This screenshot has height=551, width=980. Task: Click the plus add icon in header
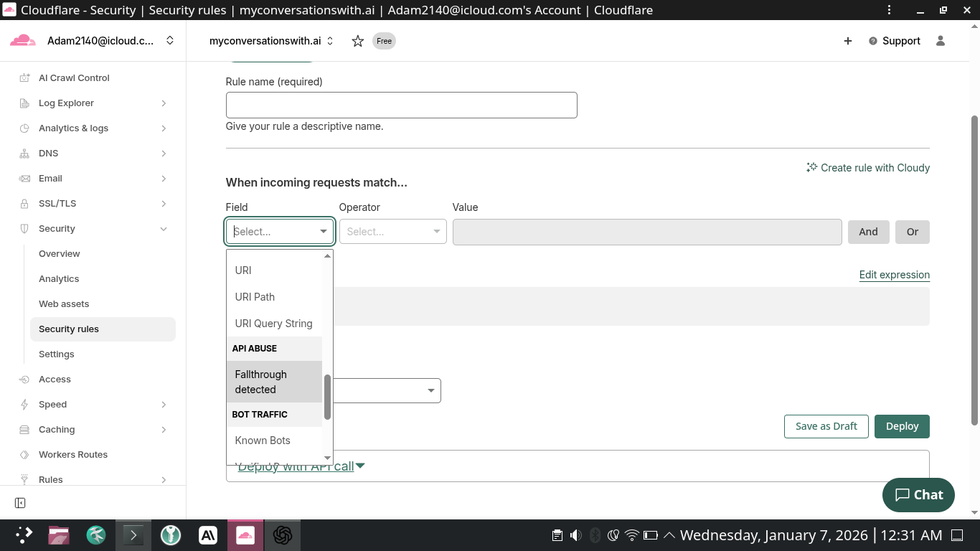pyautogui.click(x=847, y=41)
